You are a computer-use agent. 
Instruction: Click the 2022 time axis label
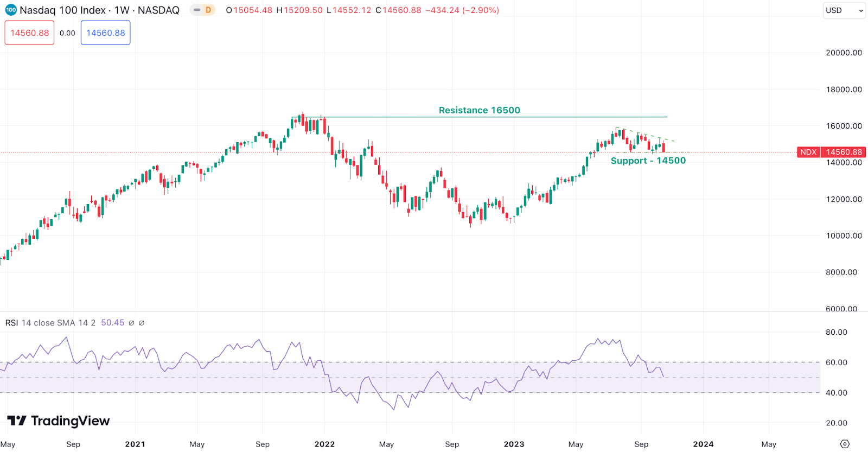(x=324, y=444)
